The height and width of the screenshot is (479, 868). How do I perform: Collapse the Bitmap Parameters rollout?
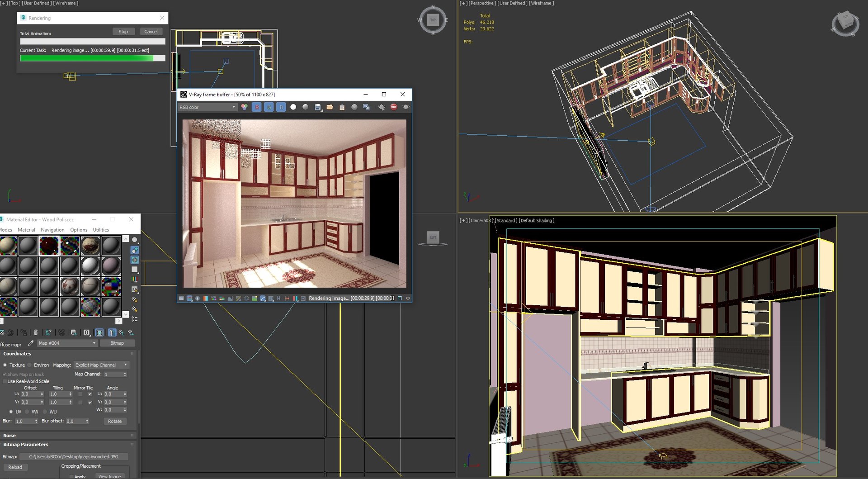point(68,445)
